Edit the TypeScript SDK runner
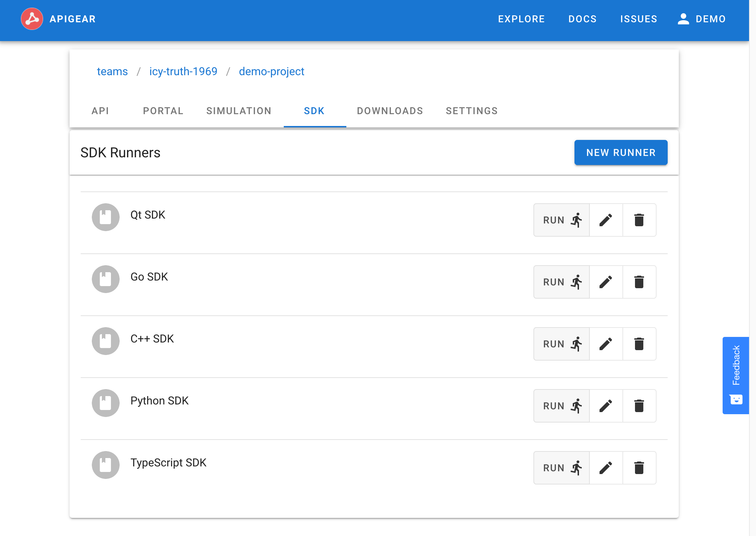This screenshot has width=756, height=536. click(x=605, y=468)
